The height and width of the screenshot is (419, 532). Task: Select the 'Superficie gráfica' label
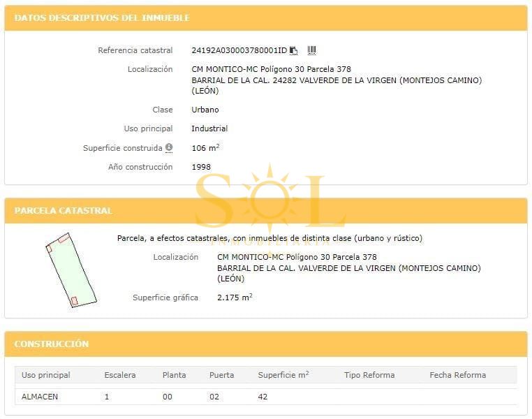click(x=165, y=297)
